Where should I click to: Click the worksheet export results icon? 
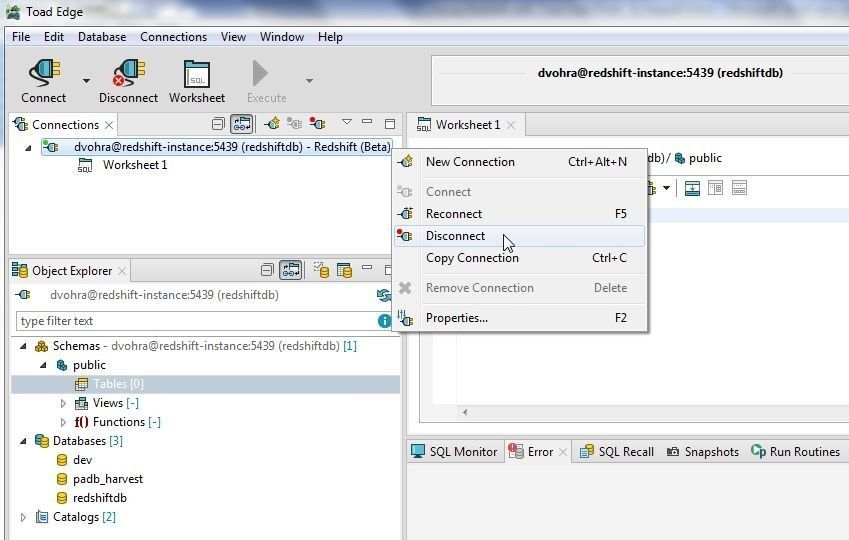click(693, 188)
